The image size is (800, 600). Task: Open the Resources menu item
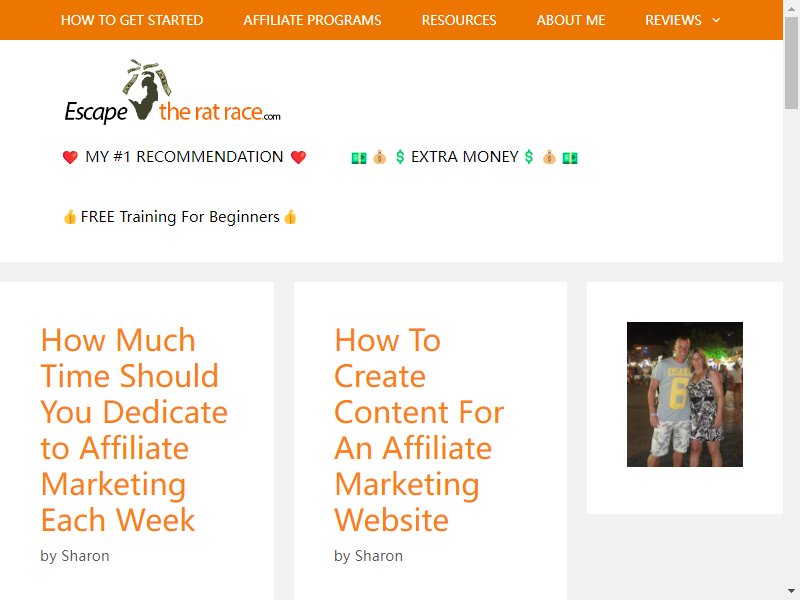point(459,20)
